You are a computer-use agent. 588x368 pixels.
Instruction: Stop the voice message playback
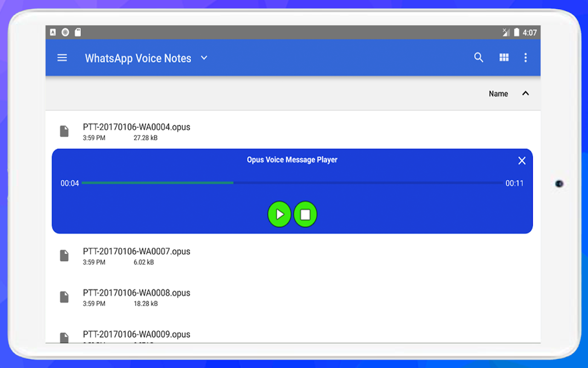click(x=305, y=214)
